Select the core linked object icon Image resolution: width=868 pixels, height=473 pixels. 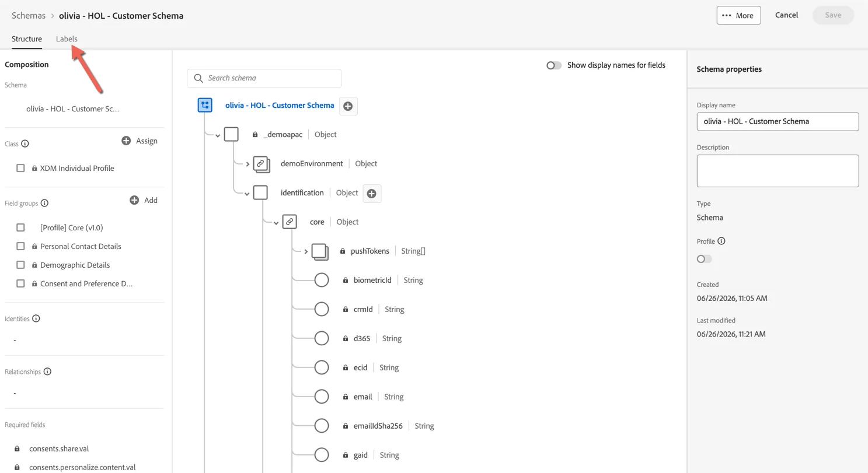pos(290,222)
